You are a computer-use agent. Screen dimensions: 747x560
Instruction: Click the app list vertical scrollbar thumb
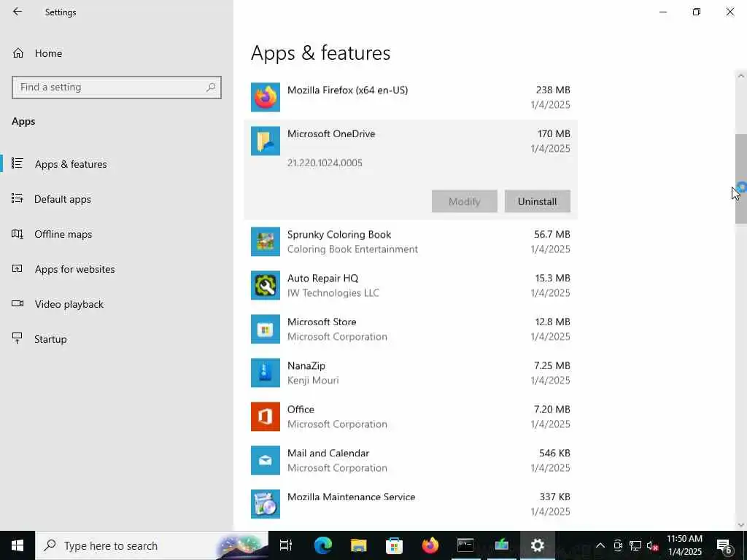[x=741, y=179]
